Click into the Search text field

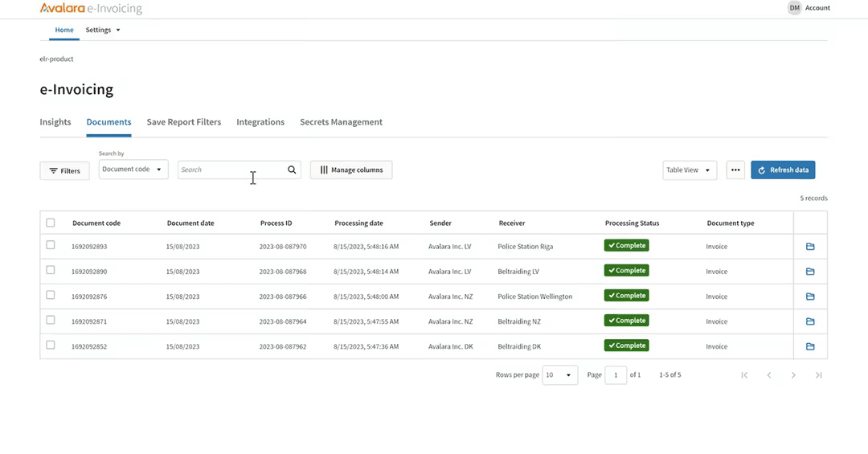pyautogui.click(x=231, y=170)
